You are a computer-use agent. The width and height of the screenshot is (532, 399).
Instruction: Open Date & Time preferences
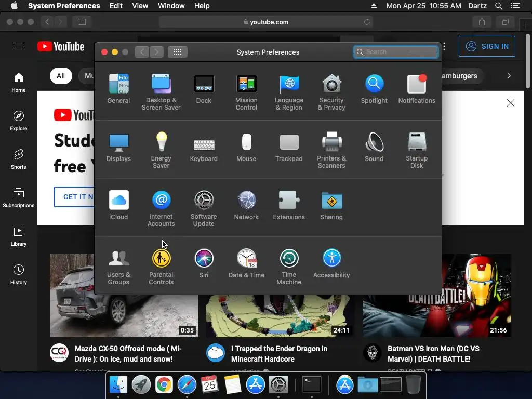pos(246,263)
